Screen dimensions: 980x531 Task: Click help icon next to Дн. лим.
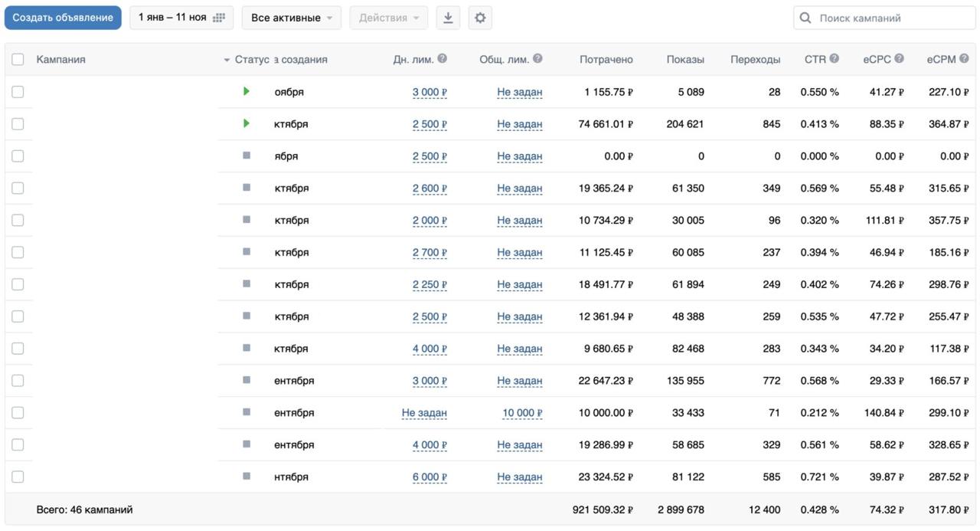(443, 59)
